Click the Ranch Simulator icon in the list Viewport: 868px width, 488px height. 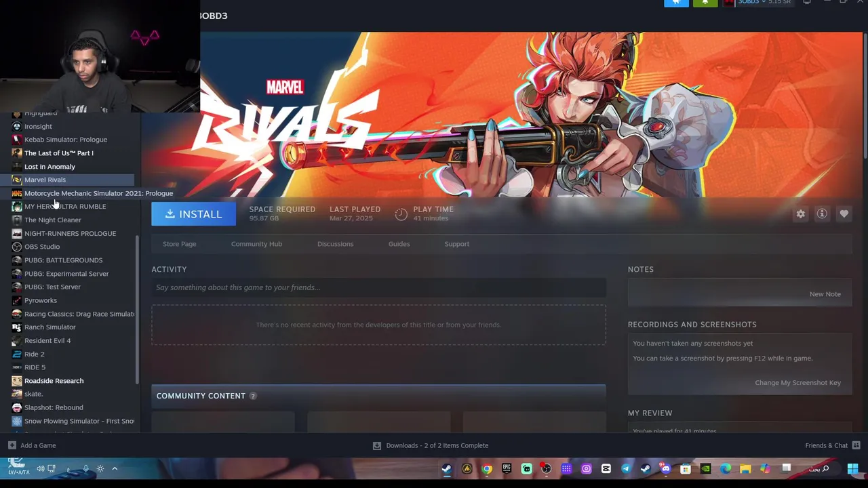tap(17, 327)
